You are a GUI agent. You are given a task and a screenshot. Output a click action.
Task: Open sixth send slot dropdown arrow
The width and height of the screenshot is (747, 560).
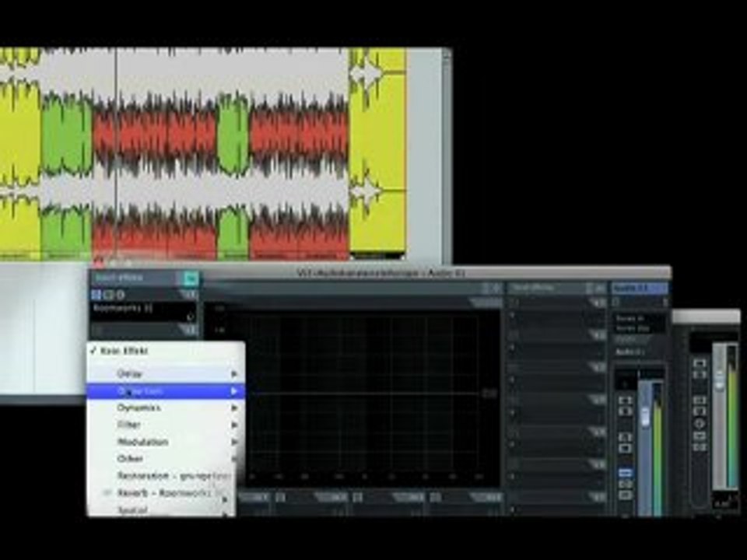coord(597,464)
